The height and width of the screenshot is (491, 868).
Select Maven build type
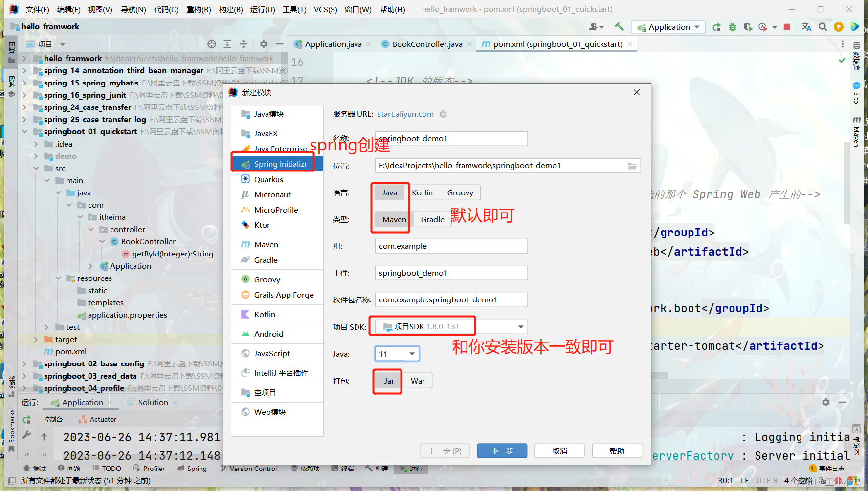click(394, 219)
